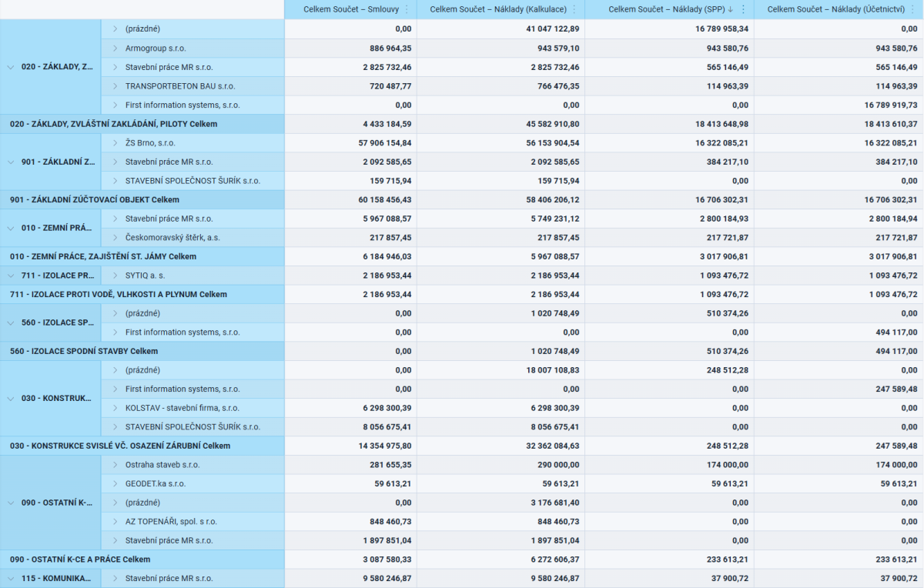Expand the Armogroup s.r.o. row

[x=115, y=48]
